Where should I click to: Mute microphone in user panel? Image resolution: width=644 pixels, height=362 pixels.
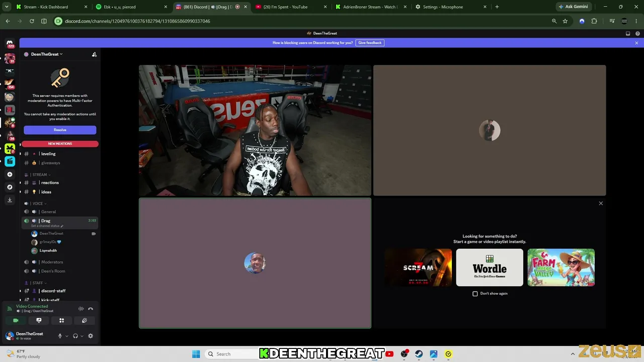click(60, 336)
